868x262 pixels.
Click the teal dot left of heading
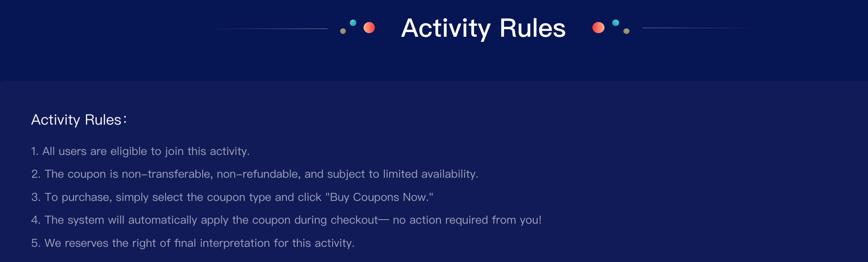click(x=353, y=23)
